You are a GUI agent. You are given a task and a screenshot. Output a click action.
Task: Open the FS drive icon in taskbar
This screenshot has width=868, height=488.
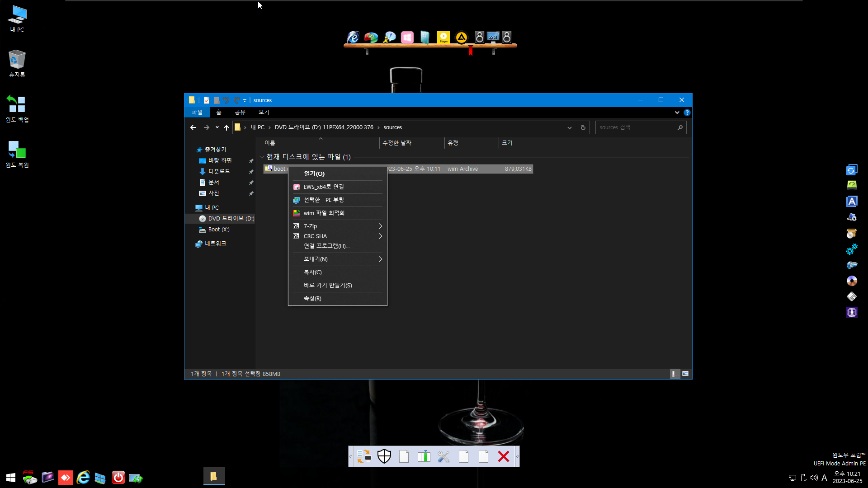[x=29, y=478]
